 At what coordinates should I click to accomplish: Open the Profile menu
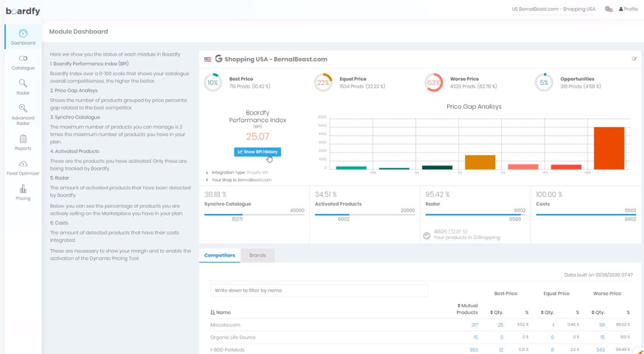tap(629, 9)
